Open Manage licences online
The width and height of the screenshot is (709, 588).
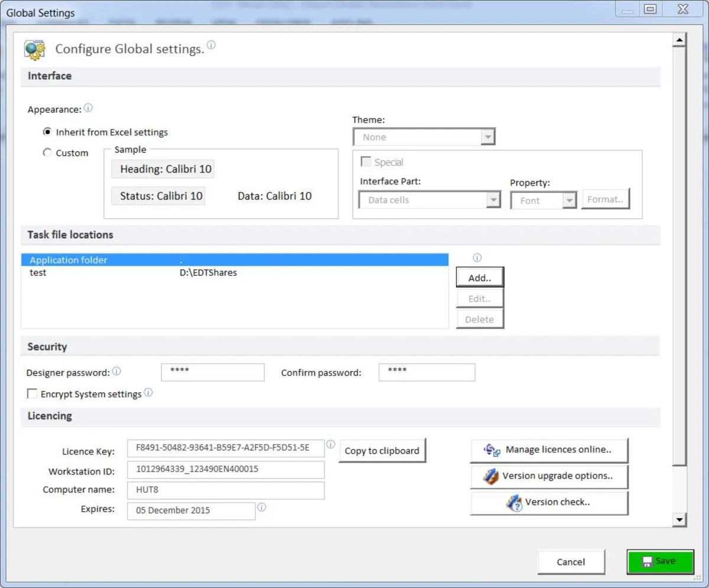pos(549,450)
